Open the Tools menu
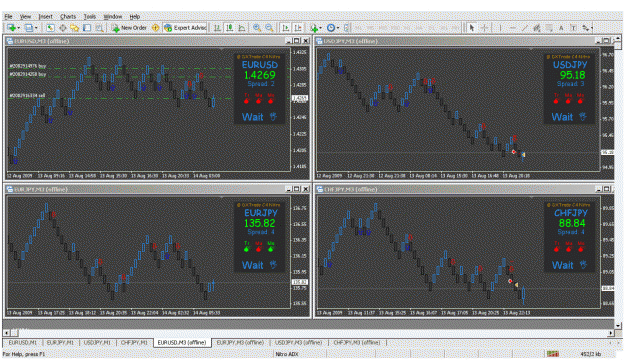 pyautogui.click(x=90, y=17)
